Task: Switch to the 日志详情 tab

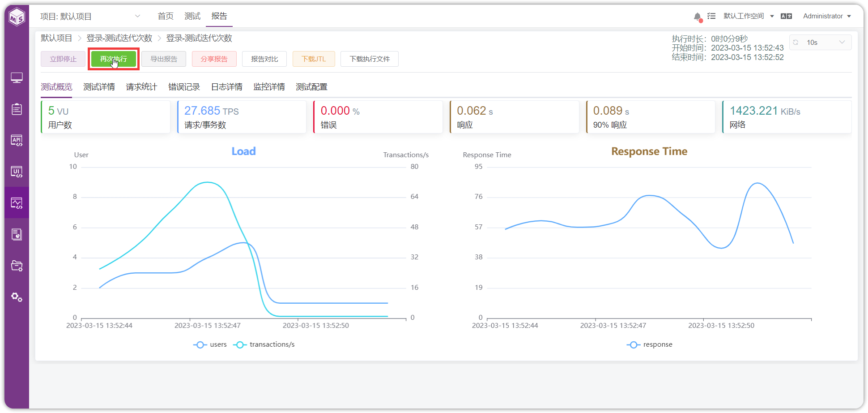Action: (x=227, y=87)
